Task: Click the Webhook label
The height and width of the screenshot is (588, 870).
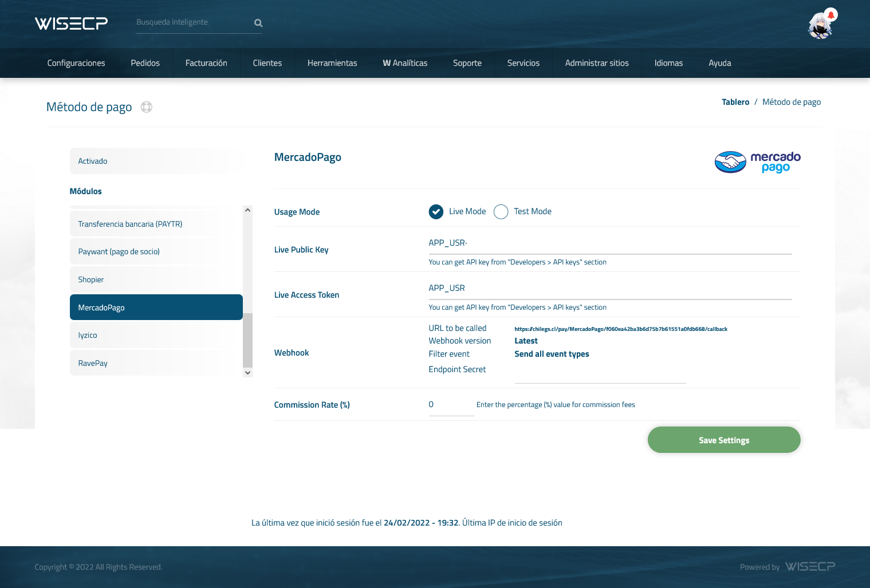Action: 292,353
